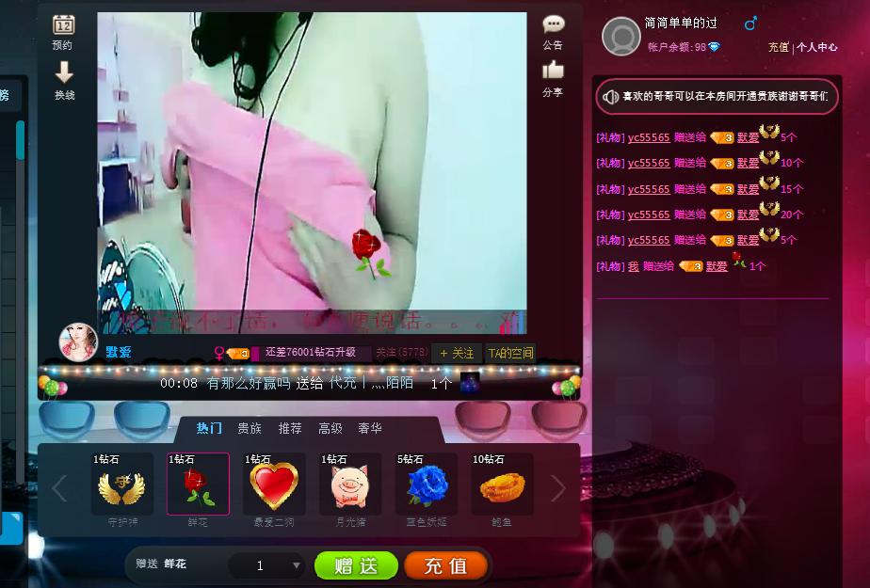Click the left arrow of gift carousel
Image resolution: width=870 pixels, height=588 pixels.
click(x=58, y=487)
